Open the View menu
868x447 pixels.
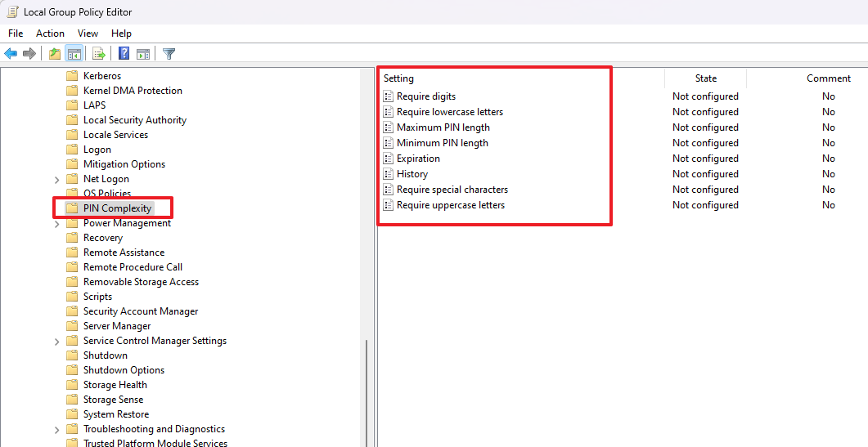click(x=88, y=34)
